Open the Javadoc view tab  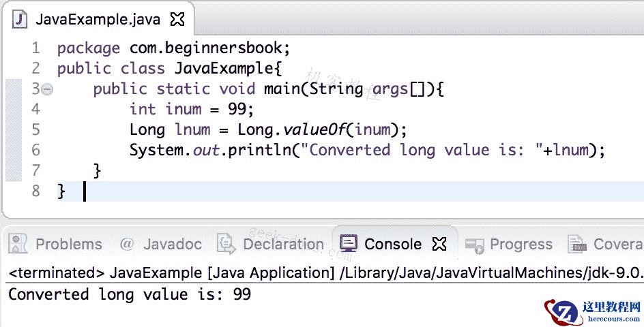[161, 244]
